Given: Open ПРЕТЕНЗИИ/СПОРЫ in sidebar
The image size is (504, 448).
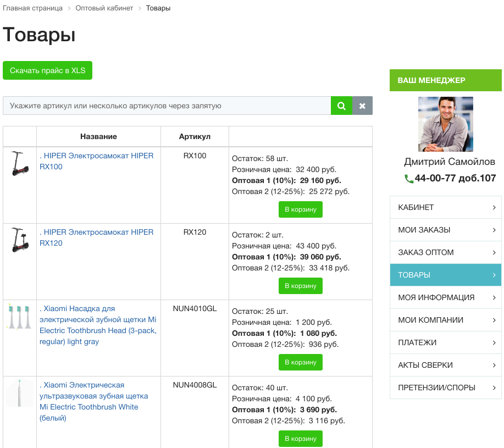Looking at the screenshot, I should pyautogui.click(x=446, y=388).
